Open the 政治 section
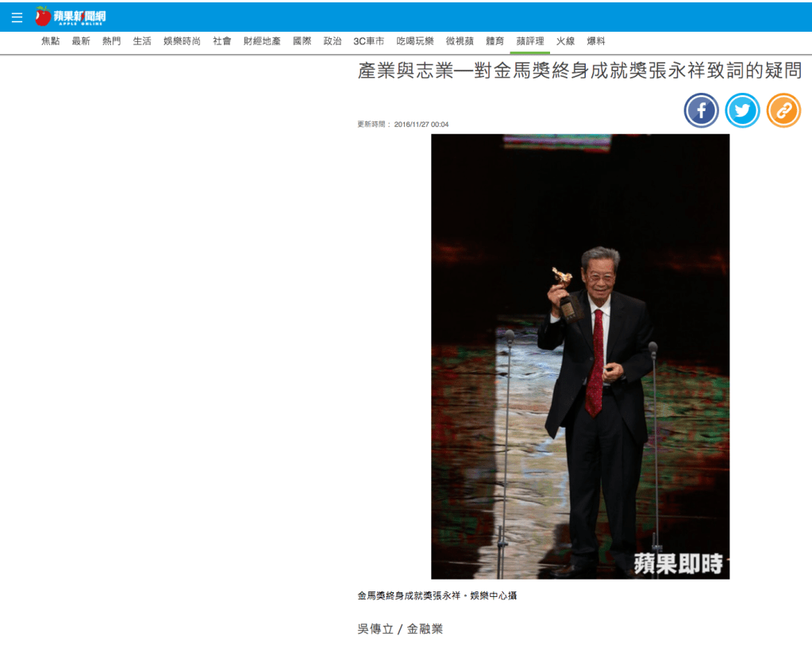The width and height of the screenshot is (812, 651). coord(333,41)
